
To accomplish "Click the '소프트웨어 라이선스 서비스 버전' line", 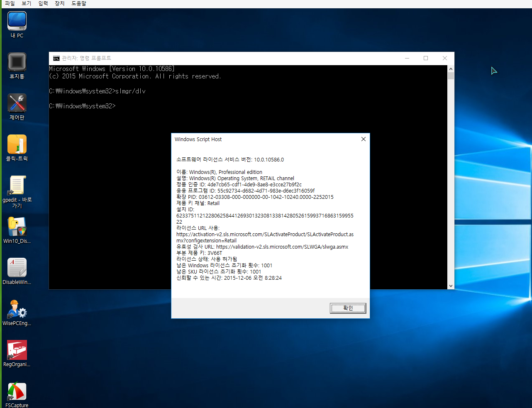I will point(230,159).
